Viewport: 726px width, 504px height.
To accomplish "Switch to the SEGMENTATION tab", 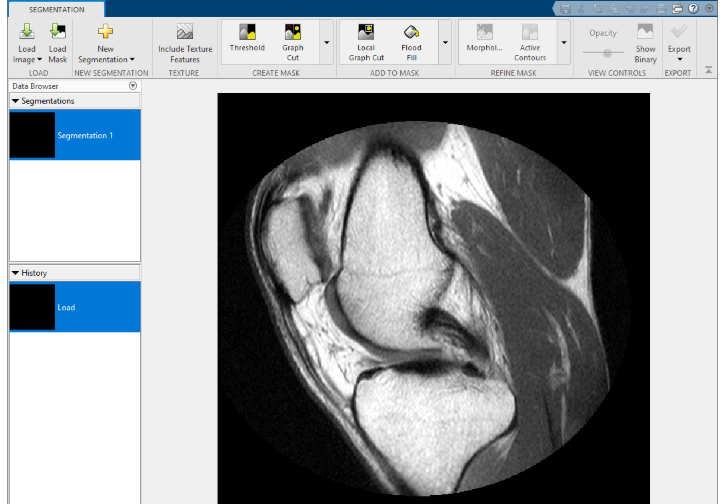I will pos(56,9).
